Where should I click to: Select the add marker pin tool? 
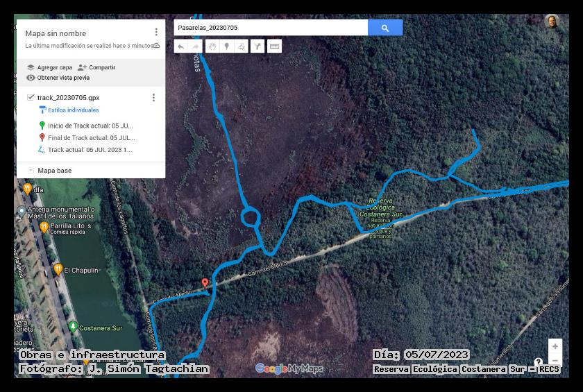(226, 46)
